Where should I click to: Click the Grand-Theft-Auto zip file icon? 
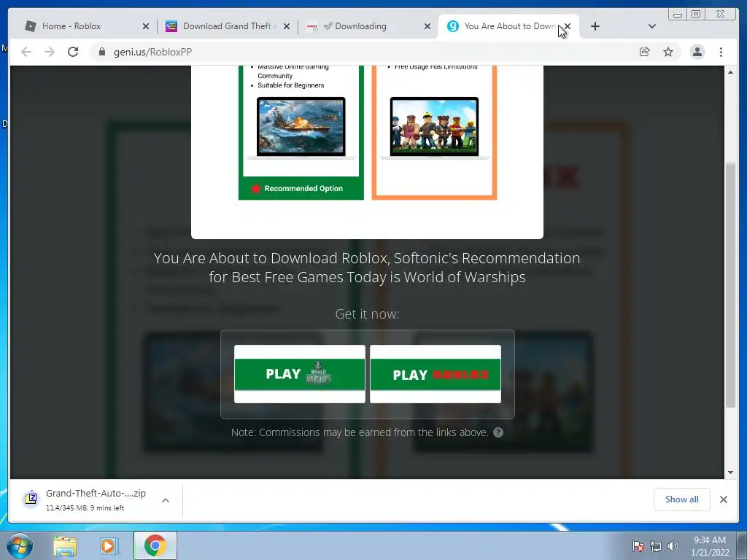click(31, 499)
